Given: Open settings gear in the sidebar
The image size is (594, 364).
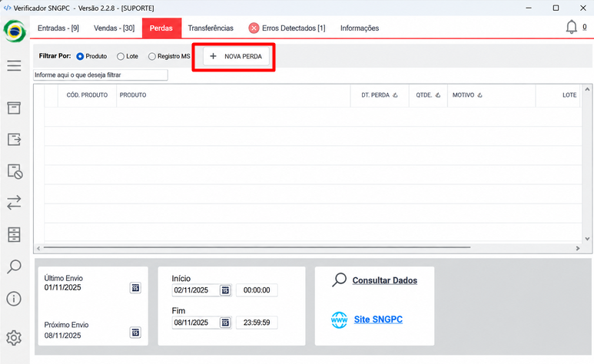Looking at the screenshot, I should [14, 337].
